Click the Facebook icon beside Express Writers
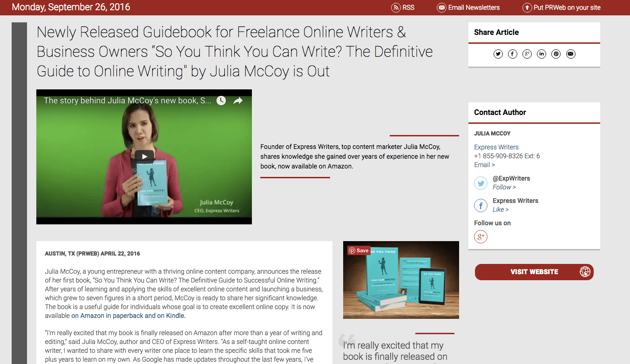 click(481, 205)
